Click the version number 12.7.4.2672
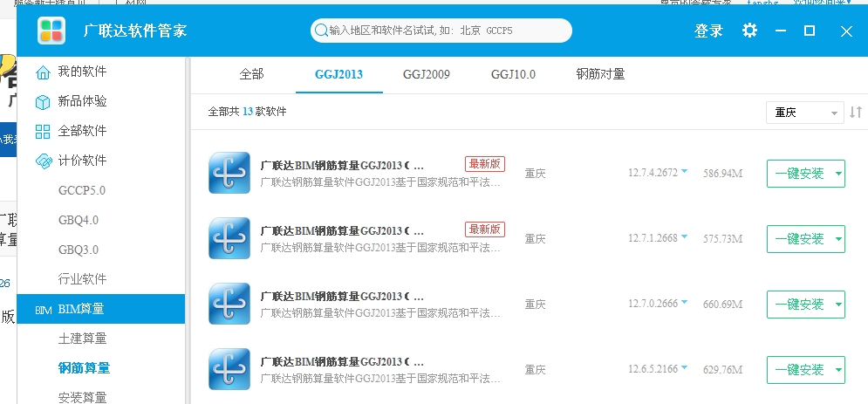 click(x=653, y=173)
